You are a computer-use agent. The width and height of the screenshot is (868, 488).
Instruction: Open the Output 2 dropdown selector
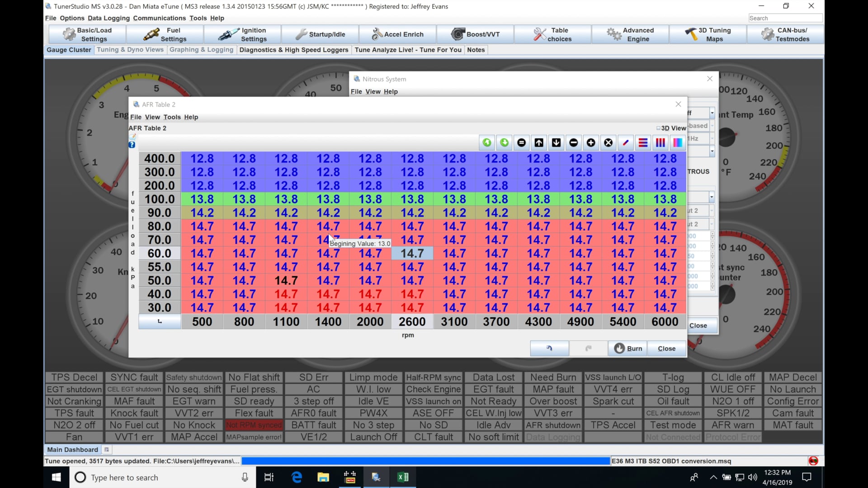pos(707,210)
